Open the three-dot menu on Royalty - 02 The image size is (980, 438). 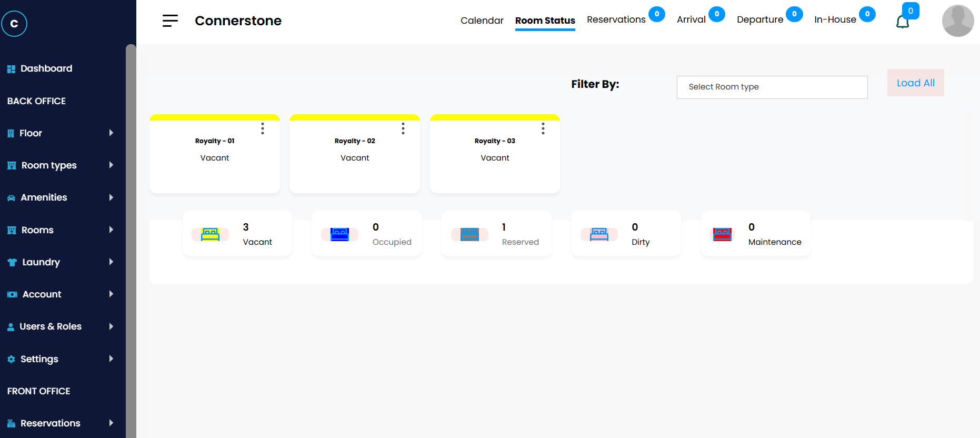coord(403,128)
